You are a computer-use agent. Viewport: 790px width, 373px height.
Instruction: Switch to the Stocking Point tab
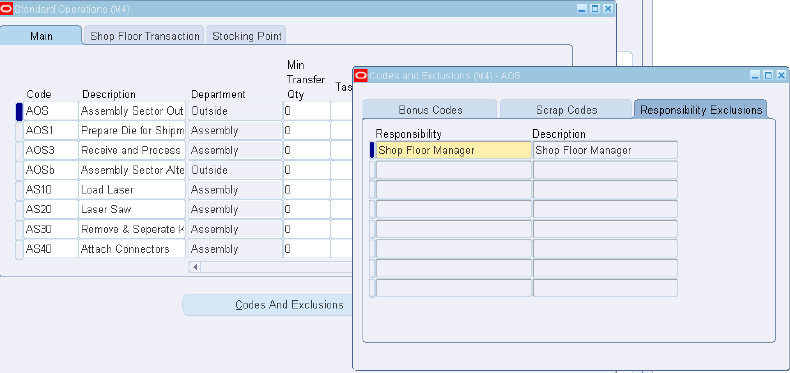tap(246, 36)
